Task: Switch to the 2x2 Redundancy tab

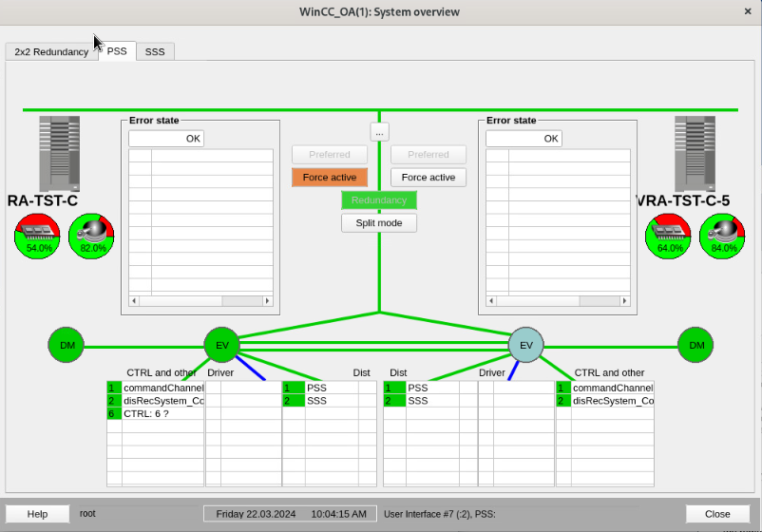Action: (x=51, y=52)
